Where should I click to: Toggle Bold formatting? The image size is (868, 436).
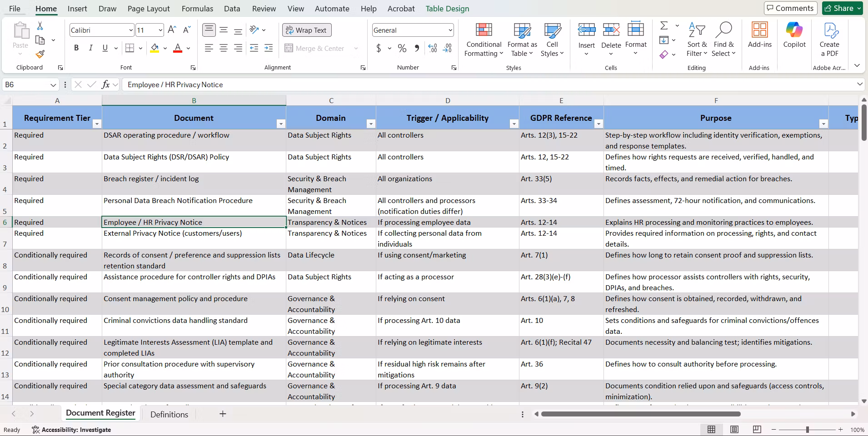point(76,48)
